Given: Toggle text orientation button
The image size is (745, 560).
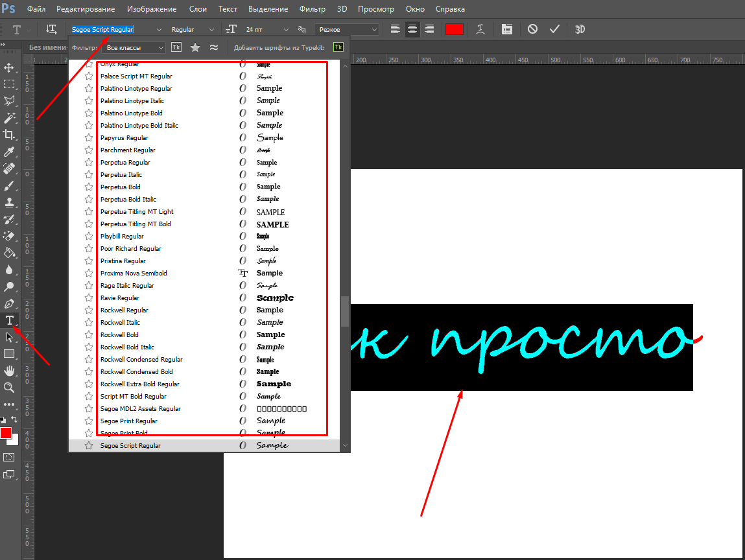Looking at the screenshot, I should (51, 29).
